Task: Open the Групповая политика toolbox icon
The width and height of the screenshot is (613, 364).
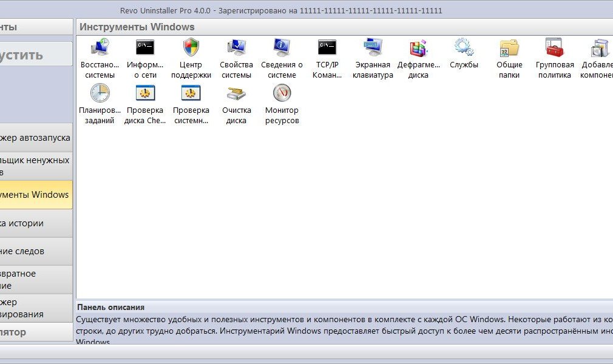Action: pyautogui.click(x=555, y=48)
